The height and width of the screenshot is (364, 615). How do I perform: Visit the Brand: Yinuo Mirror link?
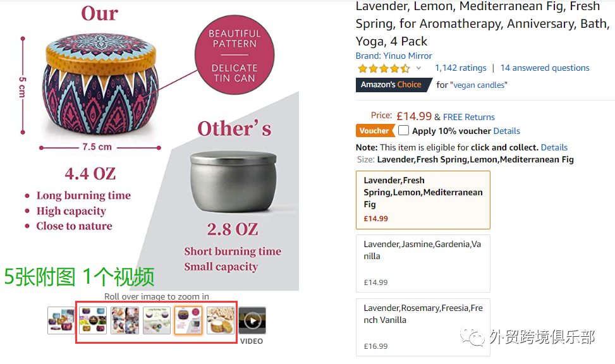(394, 56)
